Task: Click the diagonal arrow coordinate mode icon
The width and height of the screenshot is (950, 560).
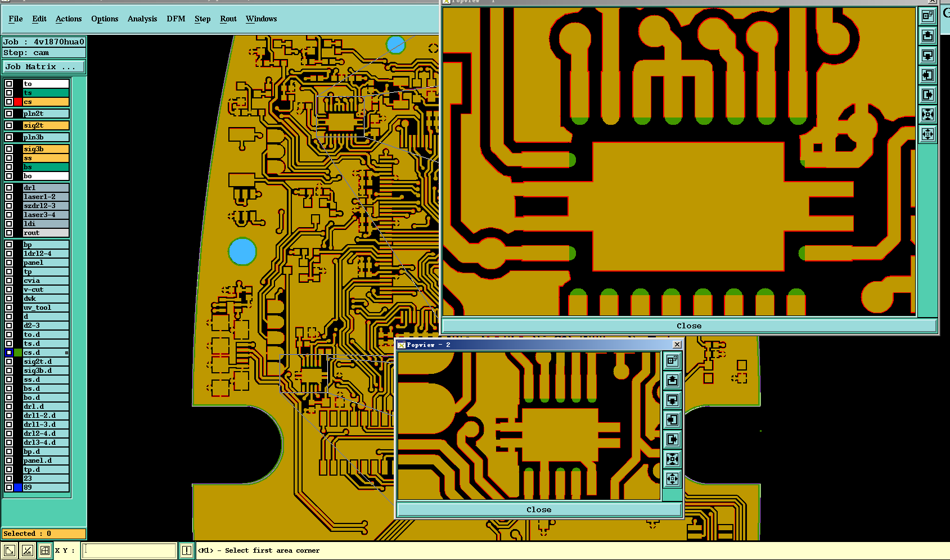Action: (9, 550)
